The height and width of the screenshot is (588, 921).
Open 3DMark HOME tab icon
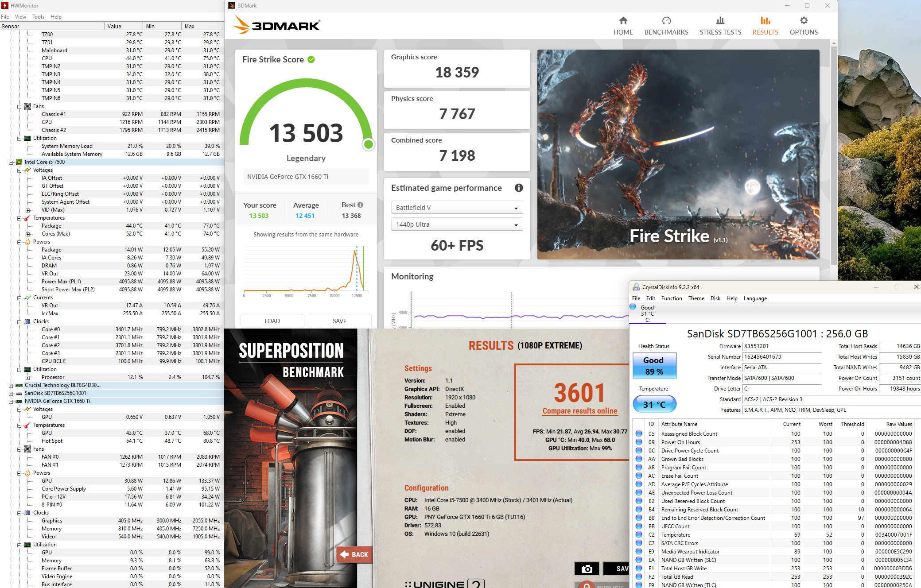click(623, 20)
